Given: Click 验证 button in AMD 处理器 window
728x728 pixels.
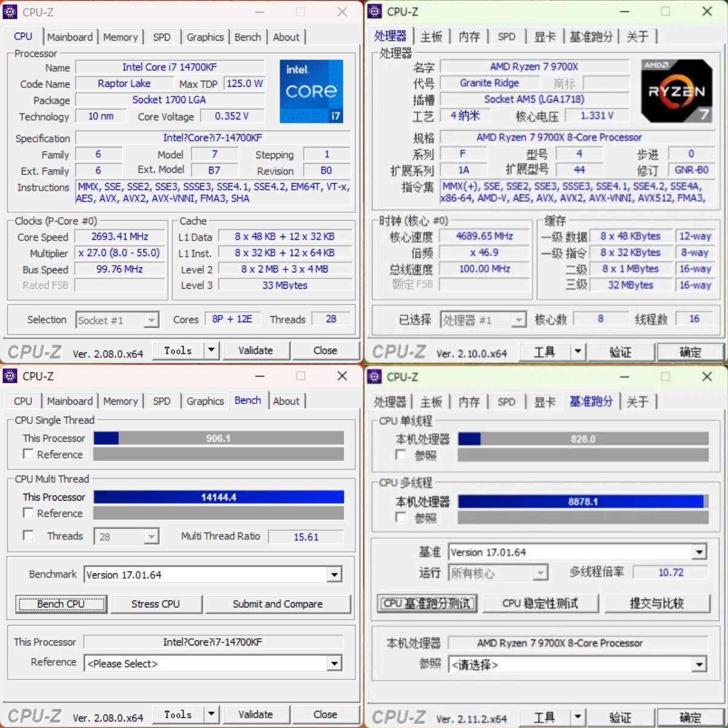Looking at the screenshot, I should click(620, 352).
